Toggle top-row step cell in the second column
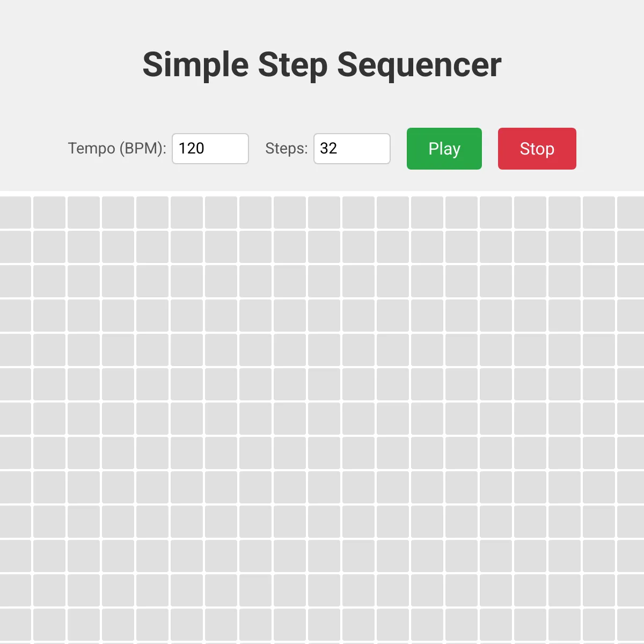Viewport: 644px width, 644px height. (x=49, y=213)
